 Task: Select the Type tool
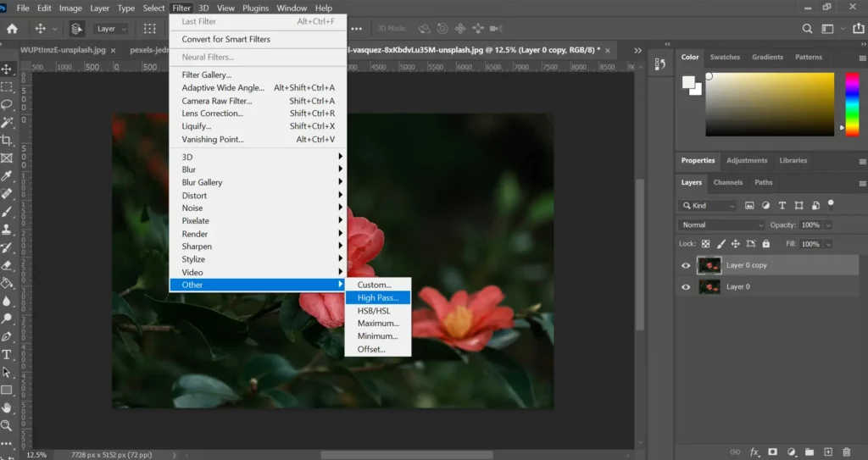(x=7, y=355)
